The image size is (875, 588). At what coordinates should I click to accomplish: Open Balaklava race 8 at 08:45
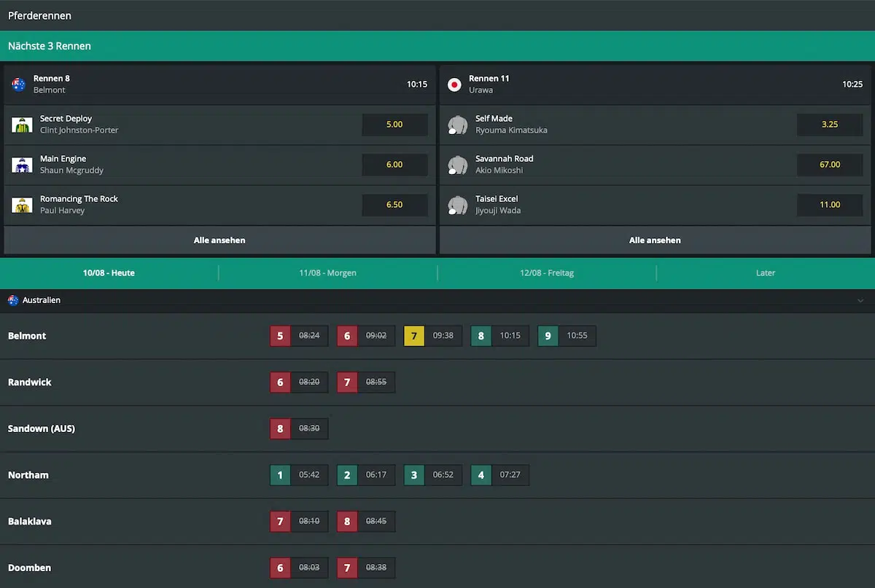pos(366,522)
